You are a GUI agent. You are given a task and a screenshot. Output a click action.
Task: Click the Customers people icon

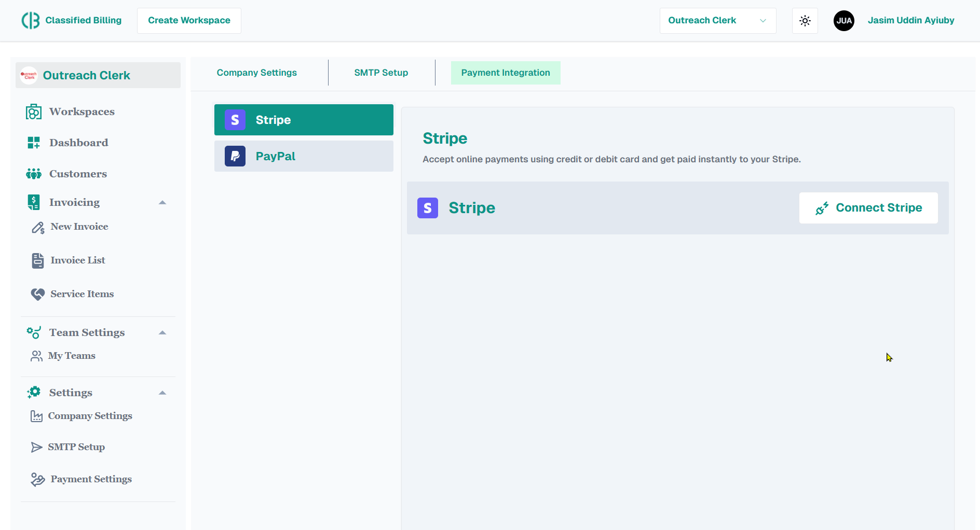point(34,174)
